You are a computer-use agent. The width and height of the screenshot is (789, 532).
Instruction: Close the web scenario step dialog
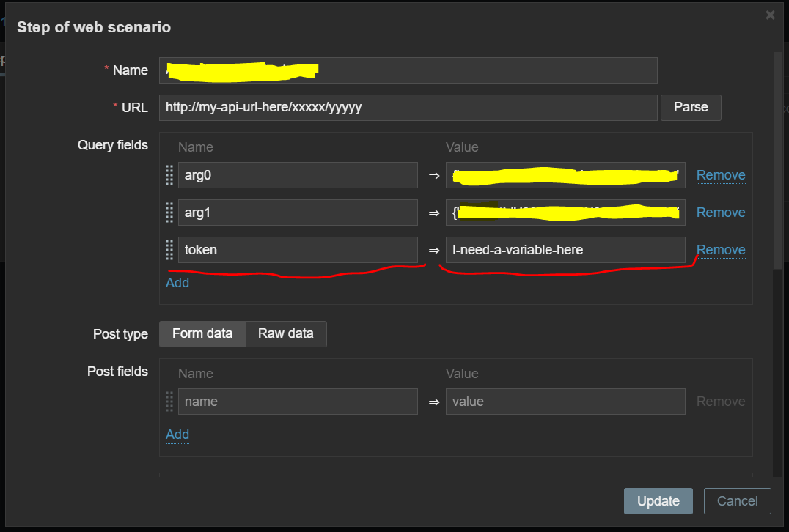(x=770, y=15)
